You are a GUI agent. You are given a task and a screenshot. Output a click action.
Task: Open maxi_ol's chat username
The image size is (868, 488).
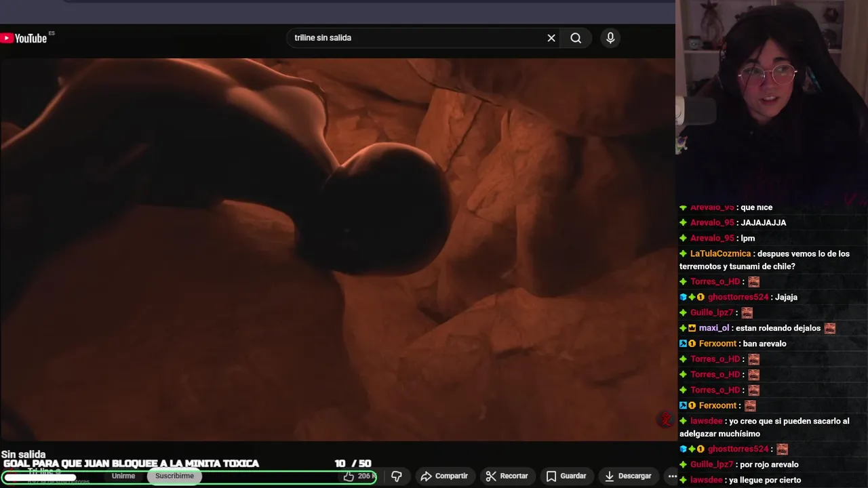(714, 328)
